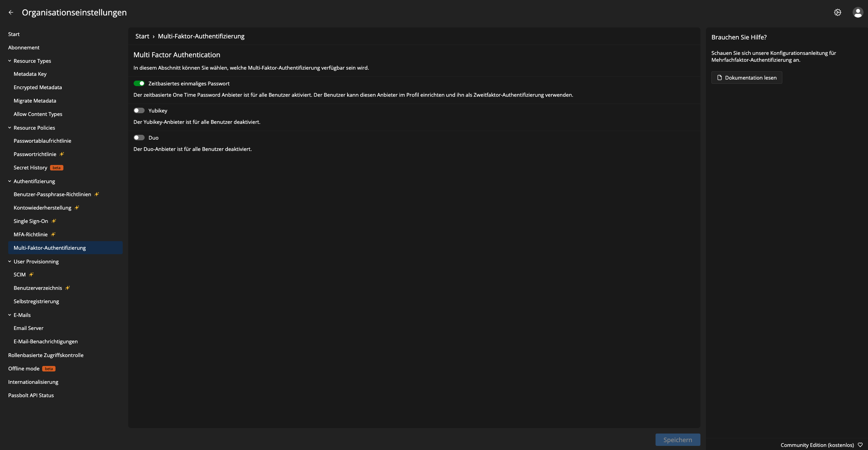The width and height of the screenshot is (868, 450).
Task: Open Passbolt API Status page
Action: point(31,395)
